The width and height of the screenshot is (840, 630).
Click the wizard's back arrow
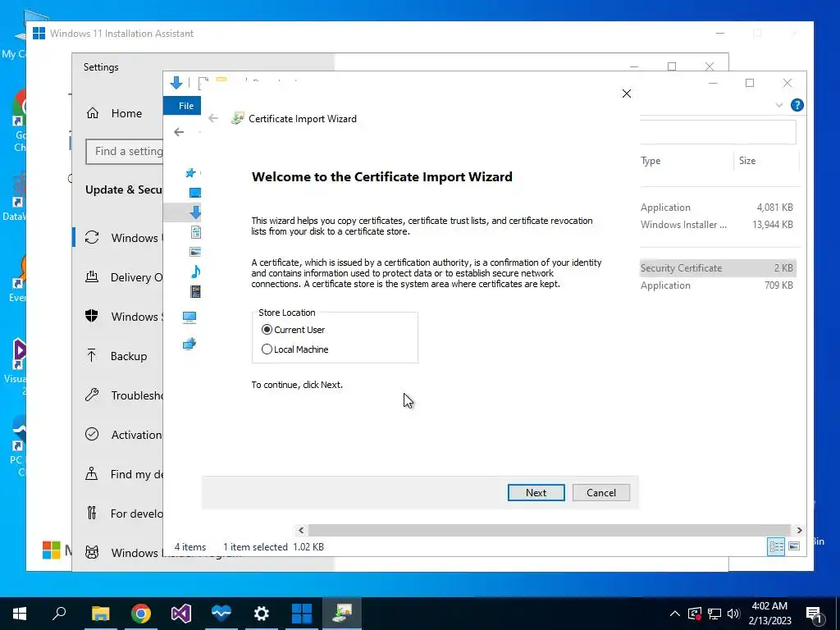click(x=213, y=118)
